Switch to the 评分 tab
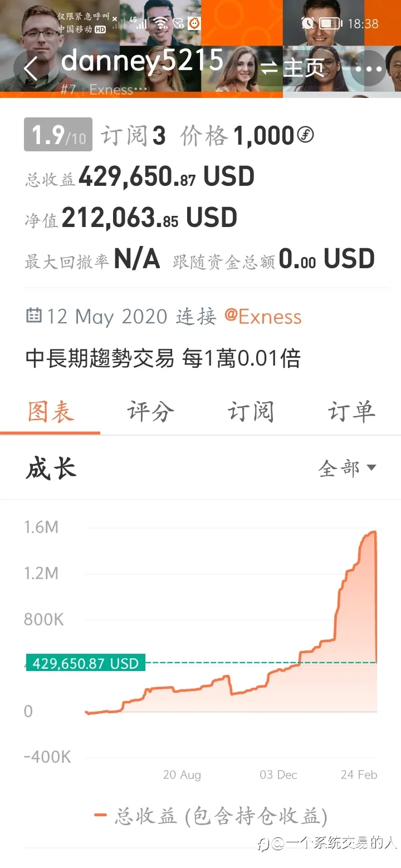Viewport: 401px width, 868px height. pos(150,412)
